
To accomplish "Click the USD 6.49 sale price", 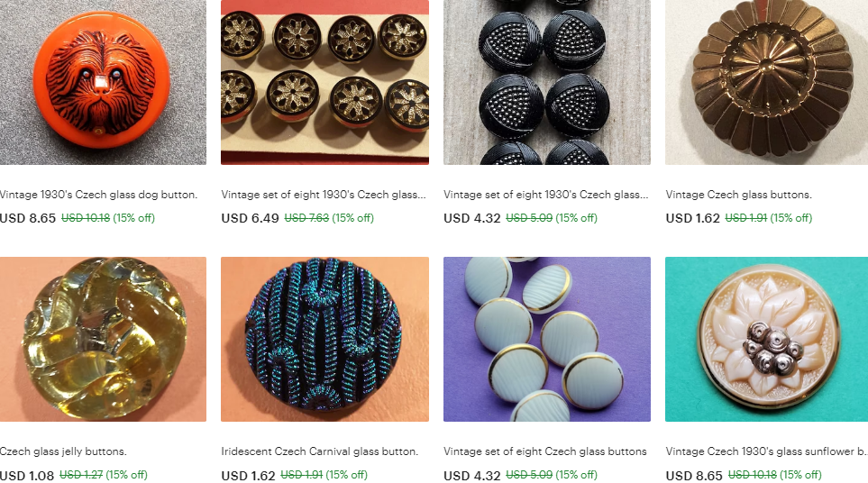I will (x=250, y=218).
